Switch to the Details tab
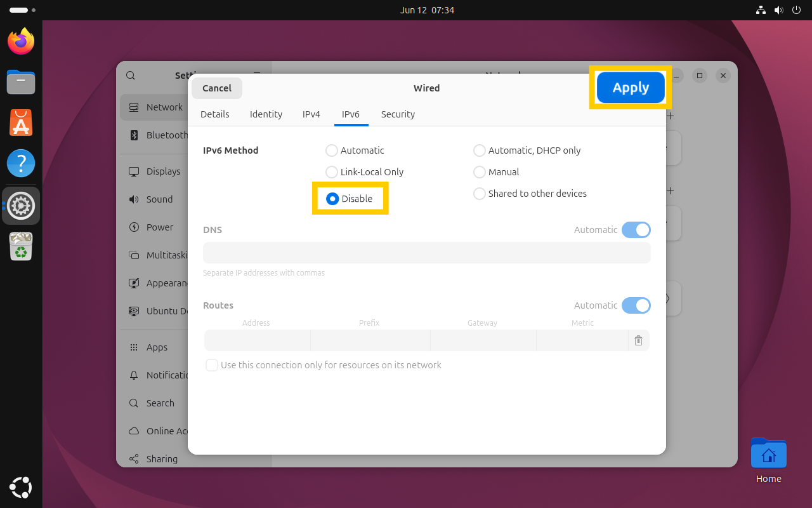Screen dimensions: 812x508 pyautogui.click(x=215, y=114)
